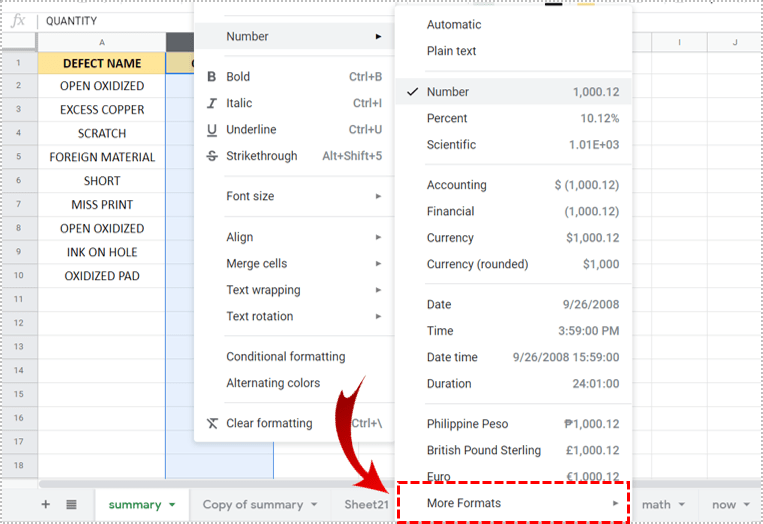The height and width of the screenshot is (524, 763).
Task: Click the Italic icon in format menu
Action: point(211,103)
